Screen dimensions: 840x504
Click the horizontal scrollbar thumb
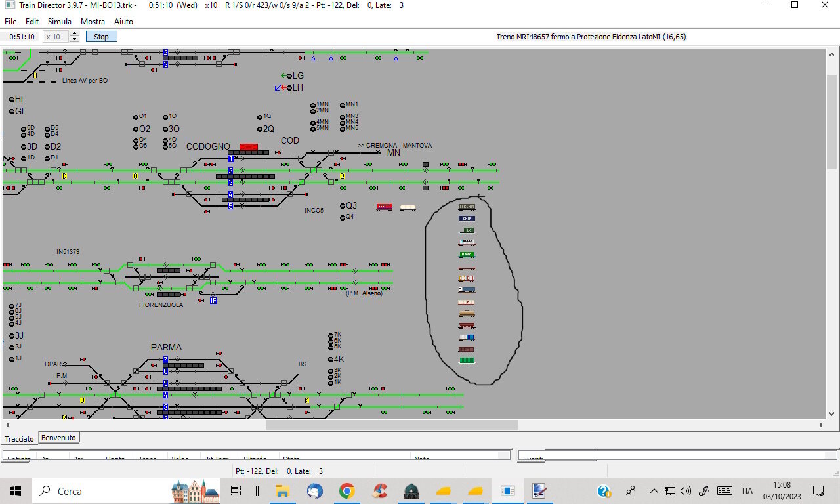[x=392, y=425]
